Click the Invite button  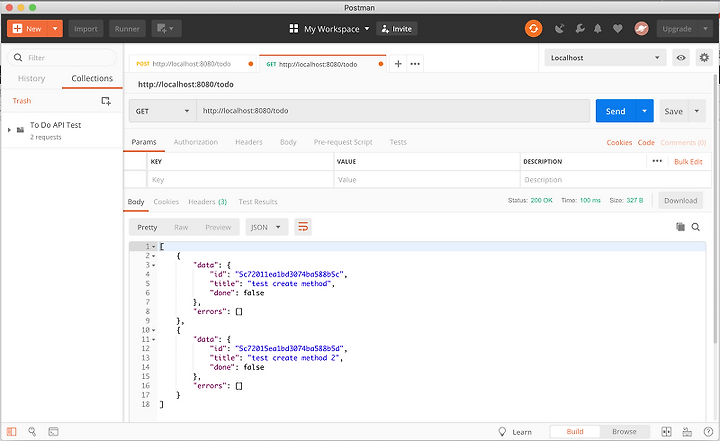(x=397, y=29)
